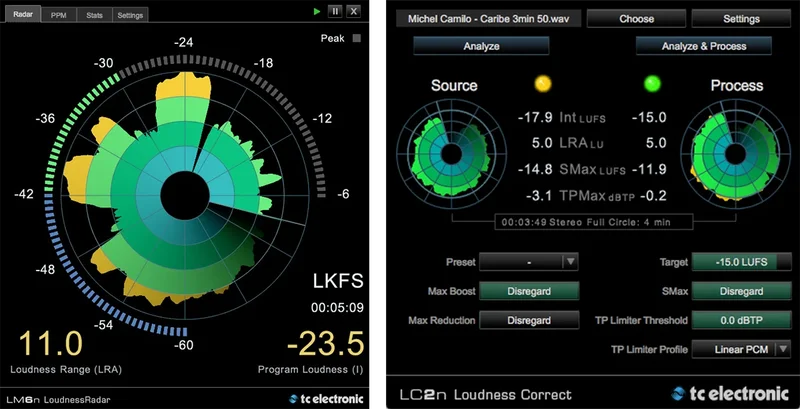The image size is (800, 409).
Task: Click the elapsed time 00:05:09
Action: [x=337, y=308]
